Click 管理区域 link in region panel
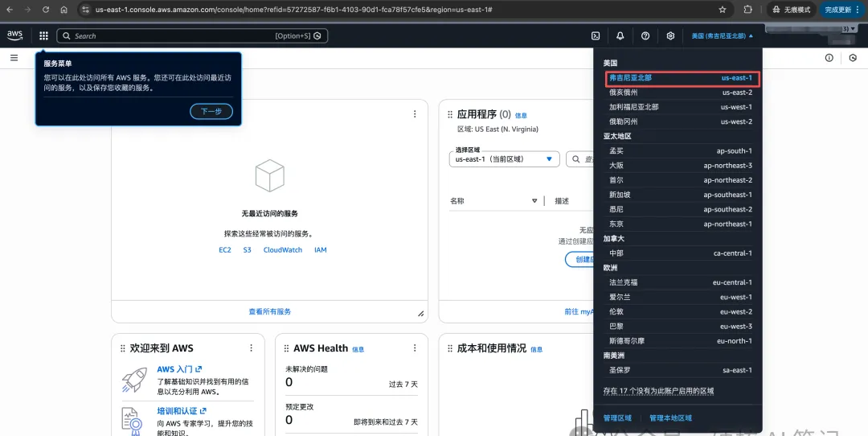This screenshot has width=868, height=436. [617, 417]
